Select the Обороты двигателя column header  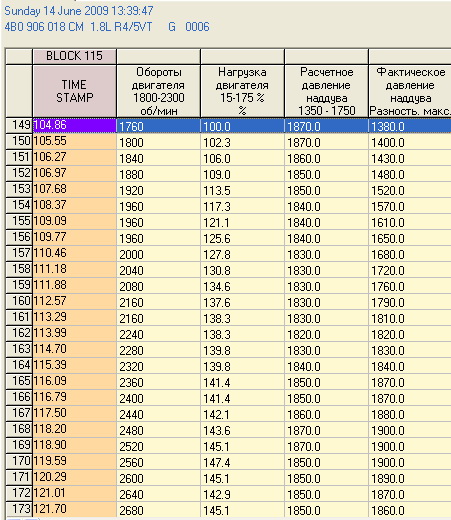pyautogui.click(x=159, y=91)
